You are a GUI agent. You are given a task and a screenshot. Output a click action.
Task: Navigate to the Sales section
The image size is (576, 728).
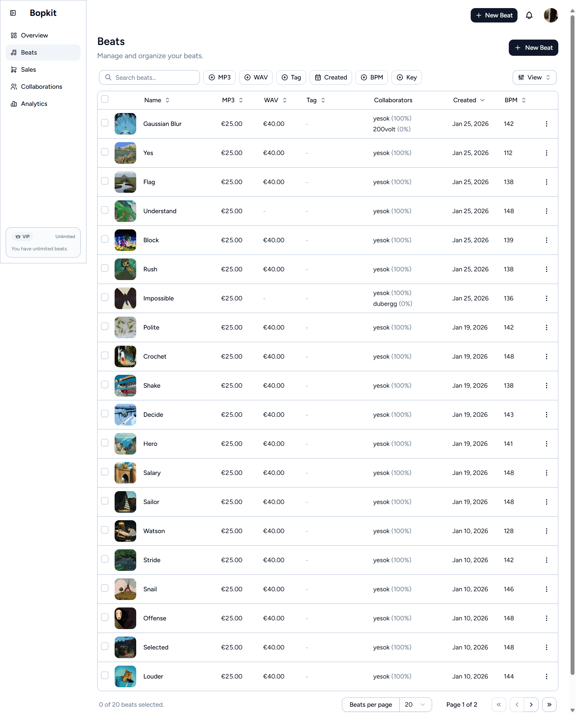point(28,70)
